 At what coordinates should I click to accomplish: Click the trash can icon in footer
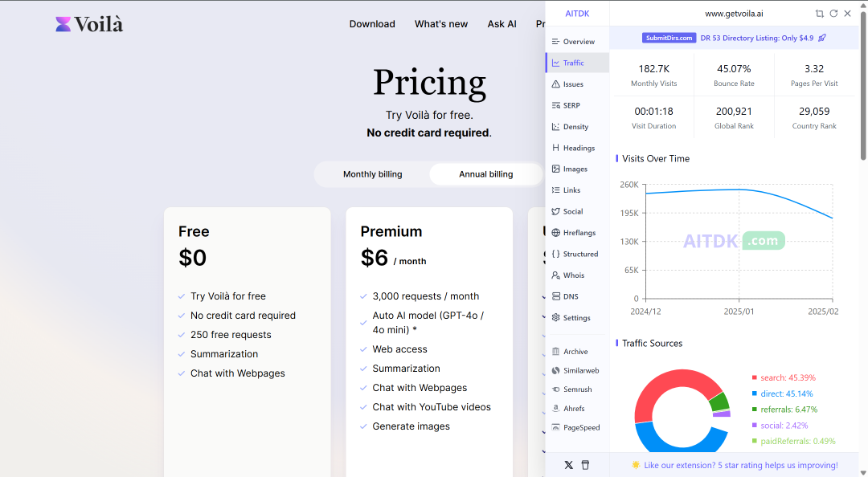[x=586, y=466]
